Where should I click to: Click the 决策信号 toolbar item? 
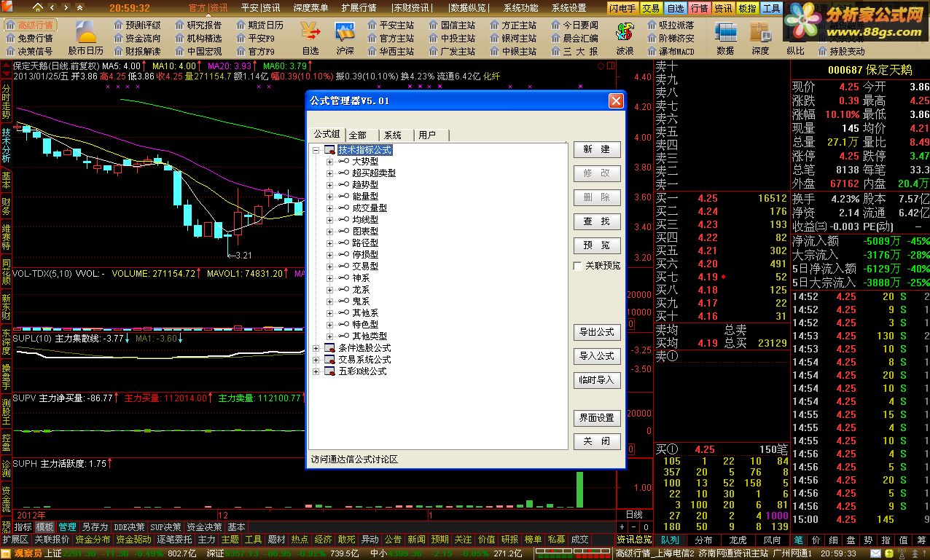(29, 51)
